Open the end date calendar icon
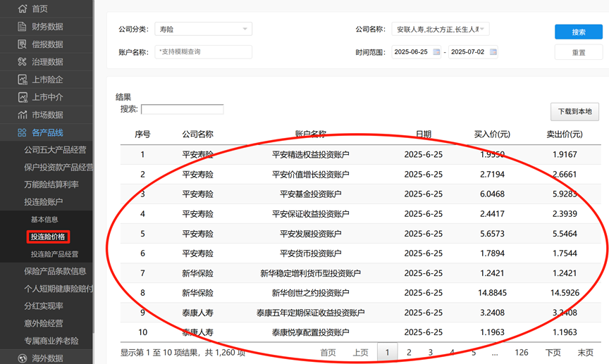The image size is (609, 364). (x=493, y=52)
